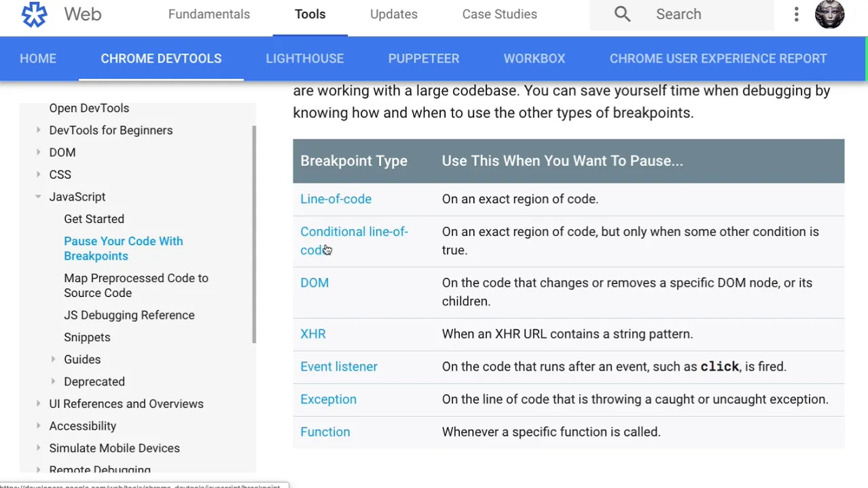
Task: Open PUPPETEER navigation item
Action: [x=424, y=58]
